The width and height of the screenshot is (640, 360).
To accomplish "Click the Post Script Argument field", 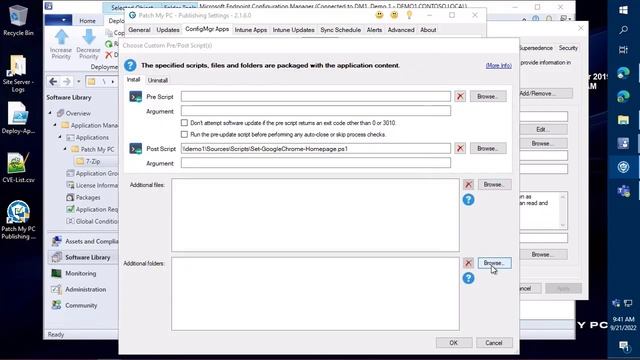I will pos(316,163).
